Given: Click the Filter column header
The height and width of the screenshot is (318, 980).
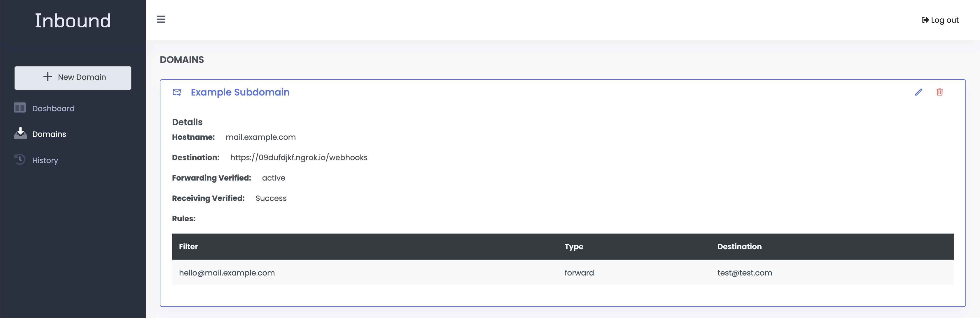Looking at the screenshot, I should coord(188,247).
